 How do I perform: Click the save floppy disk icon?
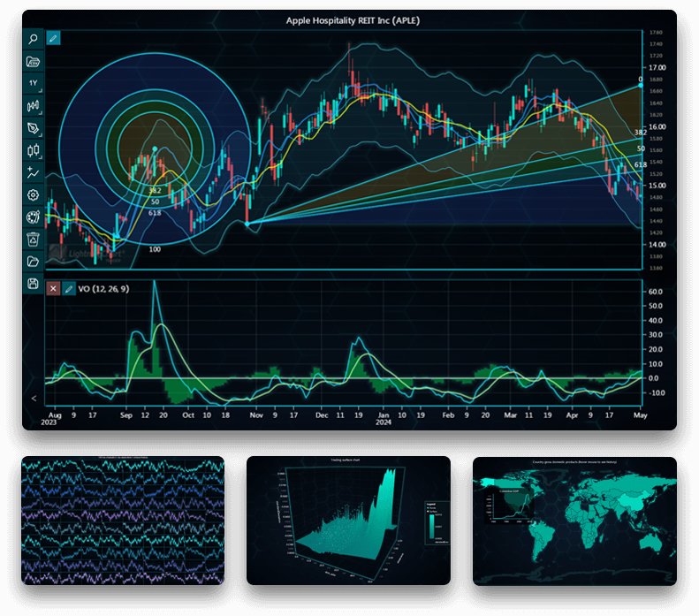(33, 283)
